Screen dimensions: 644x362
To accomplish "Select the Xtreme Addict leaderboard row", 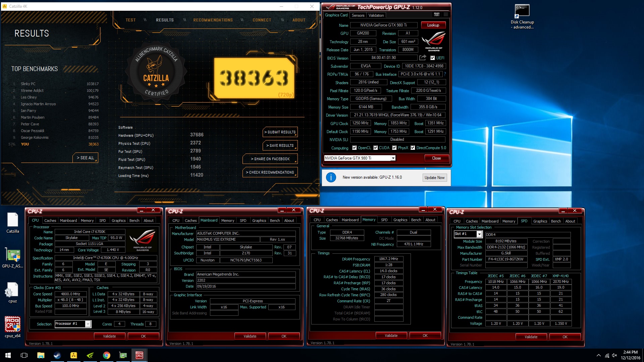I will (x=55, y=90).
